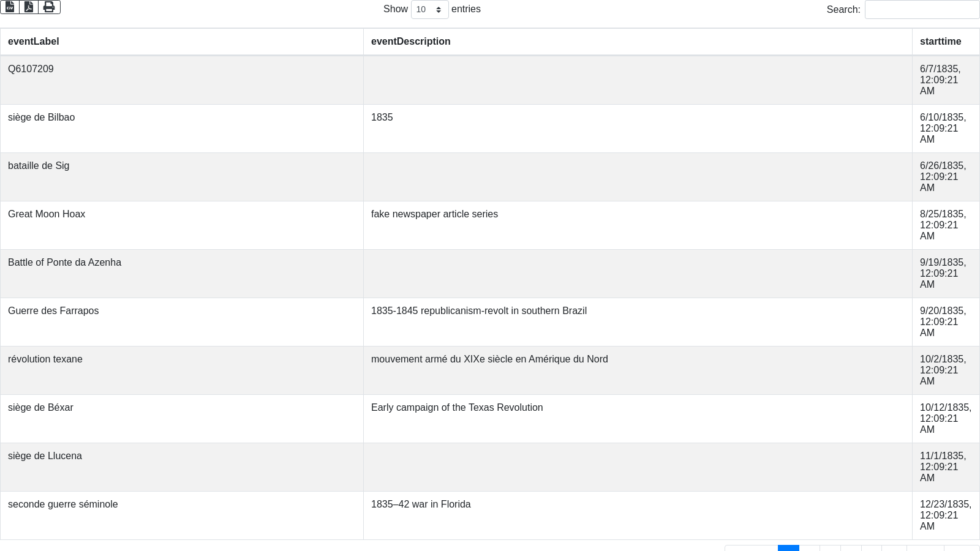Screen dimensions: 980x551
Task: Open the Show entries count dropdown
Action: click(x=429, y=10)
